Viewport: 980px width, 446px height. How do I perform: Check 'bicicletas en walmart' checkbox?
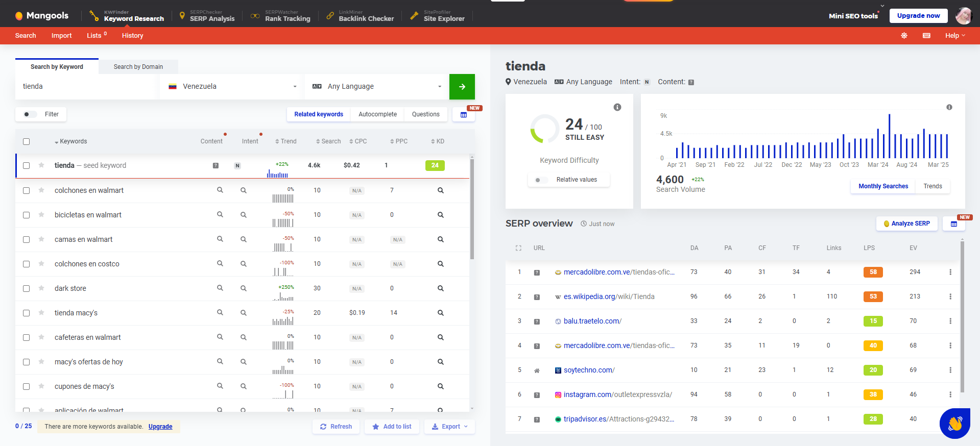coord(27,215)
